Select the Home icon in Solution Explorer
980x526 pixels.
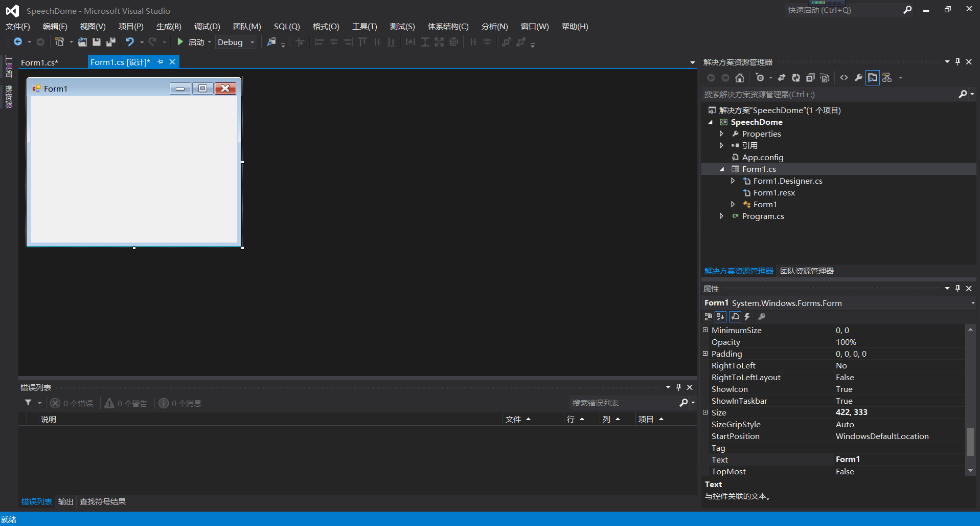point(739,78)
